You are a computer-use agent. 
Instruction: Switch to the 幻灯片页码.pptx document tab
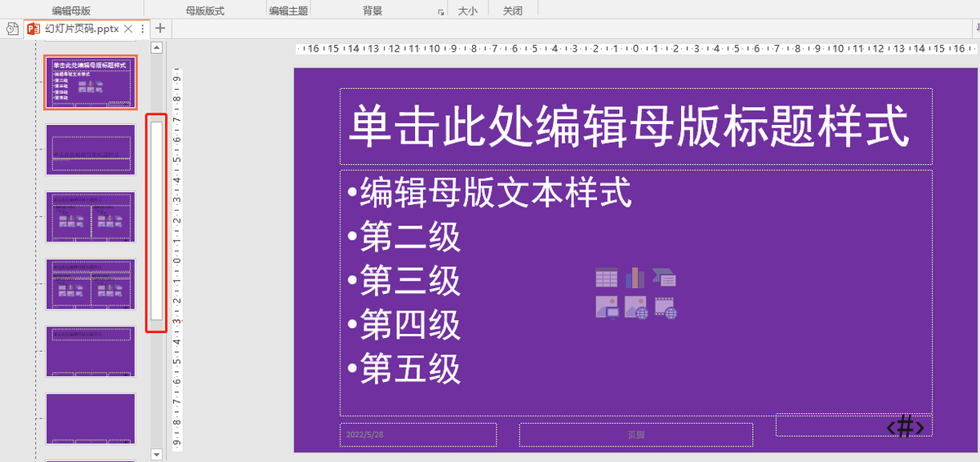coord(82,29)
